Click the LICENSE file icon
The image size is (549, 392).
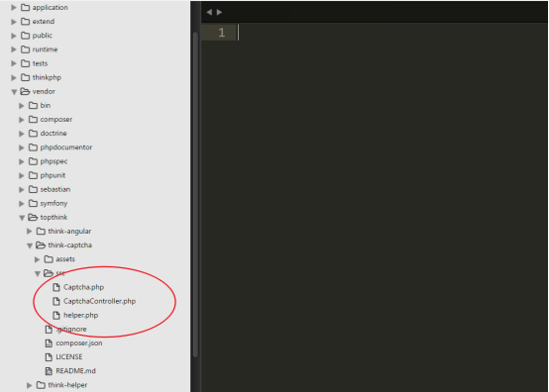tap(49, 357)
